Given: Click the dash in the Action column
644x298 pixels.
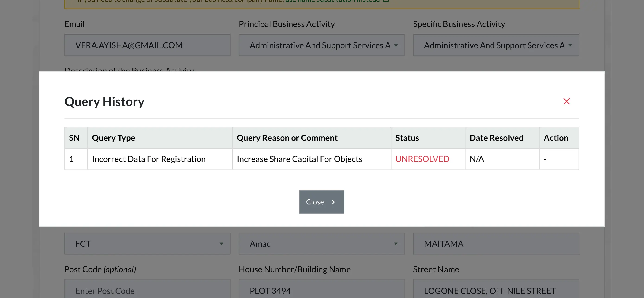Looking at the screenshot, I should click(x=545, y=159).
